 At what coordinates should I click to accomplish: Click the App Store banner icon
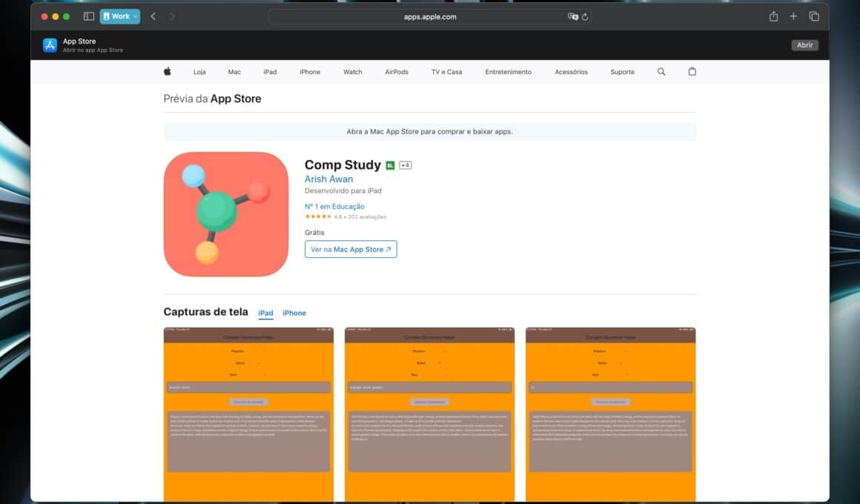point(50,45)
